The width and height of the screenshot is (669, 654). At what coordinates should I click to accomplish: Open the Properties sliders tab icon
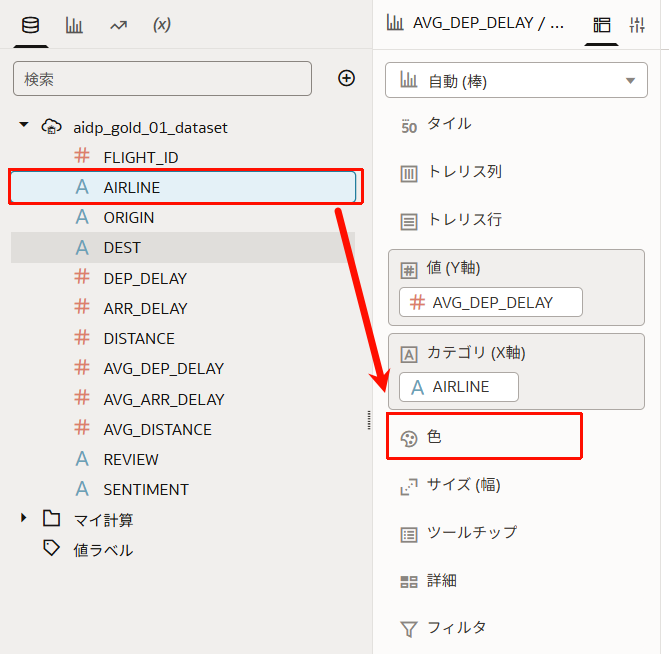pyautogui.click(x=637, y=25)
